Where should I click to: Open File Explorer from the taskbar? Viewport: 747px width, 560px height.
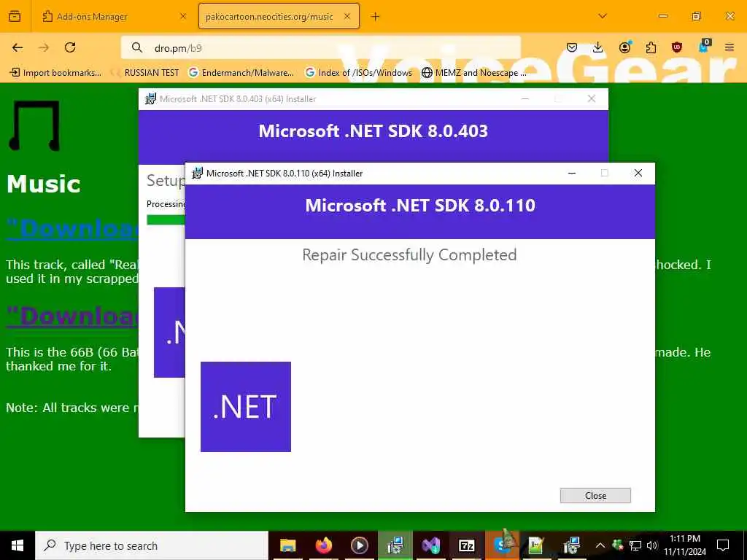click(x=287, y=545)
